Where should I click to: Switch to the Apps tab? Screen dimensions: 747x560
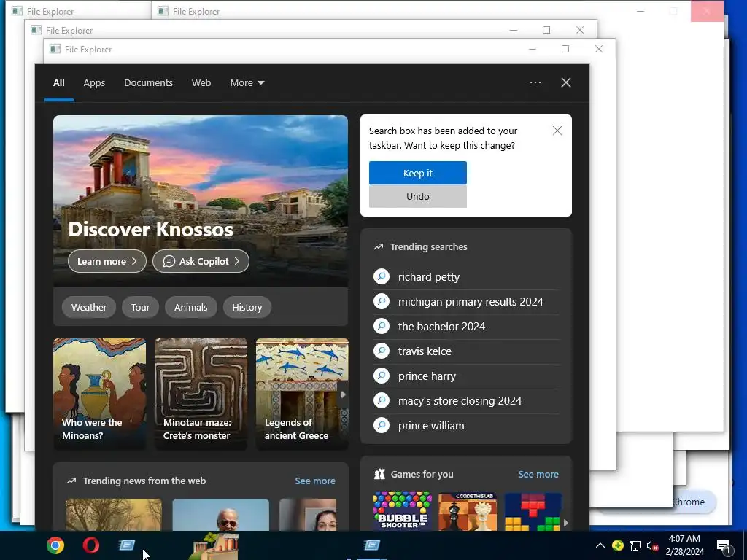tap(94, 83)
